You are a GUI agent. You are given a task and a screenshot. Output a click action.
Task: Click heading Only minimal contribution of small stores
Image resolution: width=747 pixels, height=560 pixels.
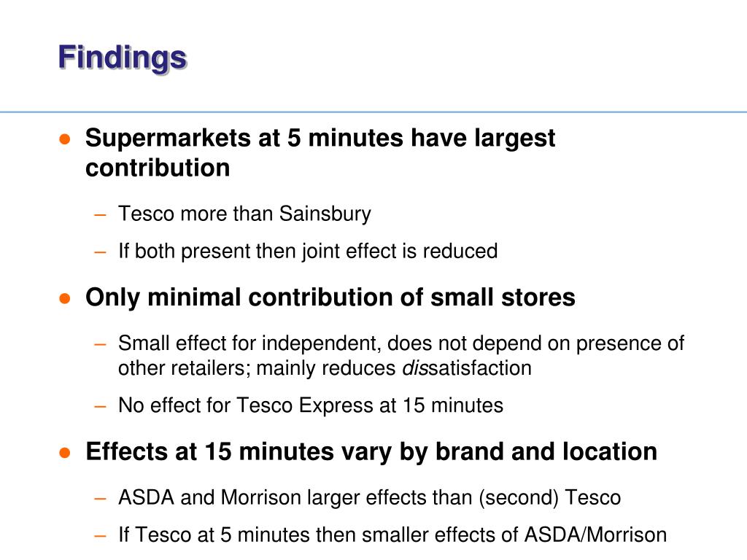point(330,297)
